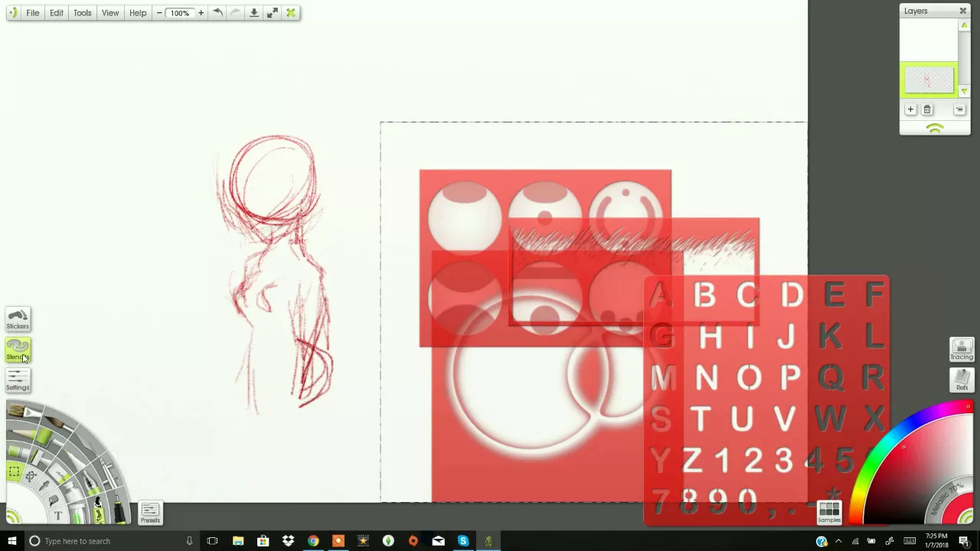Toggle fullscreen workbench mode
The image size is (980, 551).
(272, 13)
